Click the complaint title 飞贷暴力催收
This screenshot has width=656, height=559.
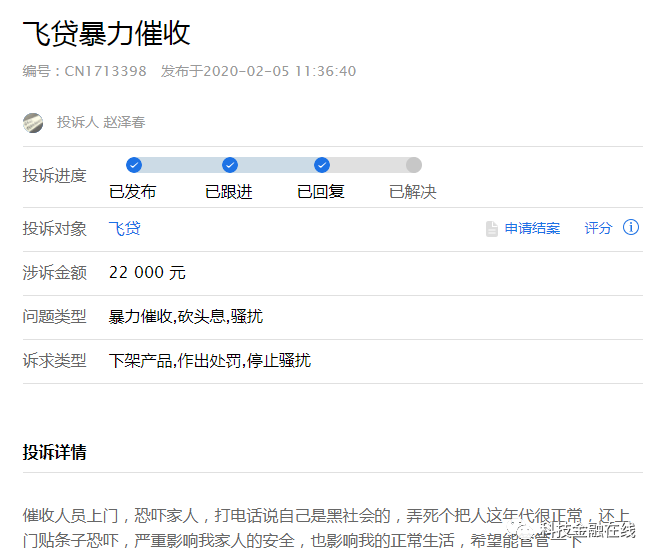click(x=107, y=33)
